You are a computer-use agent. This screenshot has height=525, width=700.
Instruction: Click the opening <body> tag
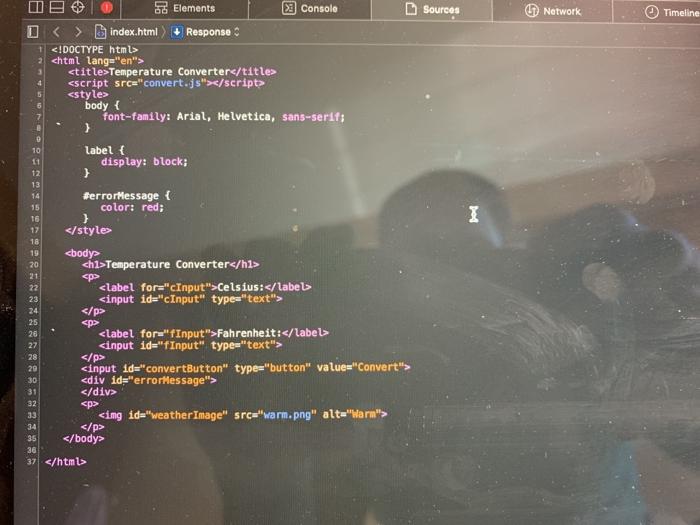coord(82,254)
